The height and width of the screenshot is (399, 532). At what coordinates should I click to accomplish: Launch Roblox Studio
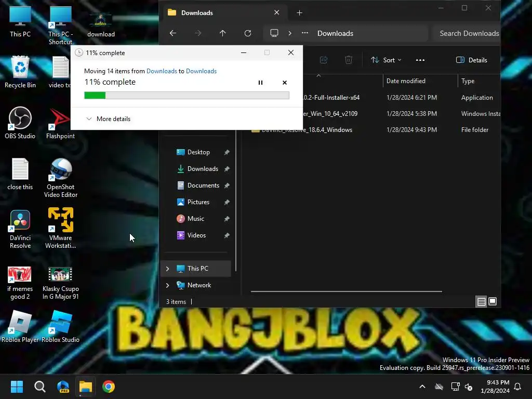point(60,326)
